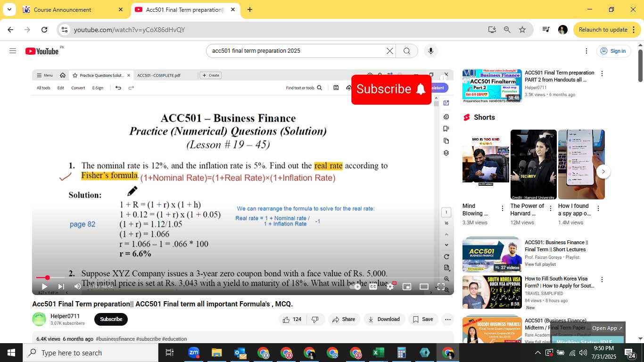Image resolution: width=644 pixels, height=362 pixels.
Task: Go to YouTube home logo
Action: [42, 51]
